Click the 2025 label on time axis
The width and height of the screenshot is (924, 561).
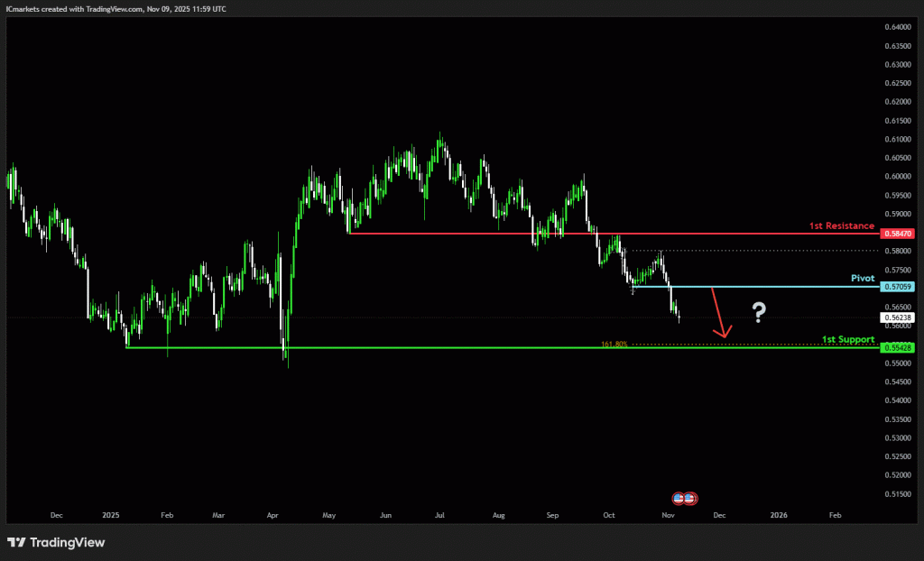coord(111,515)
